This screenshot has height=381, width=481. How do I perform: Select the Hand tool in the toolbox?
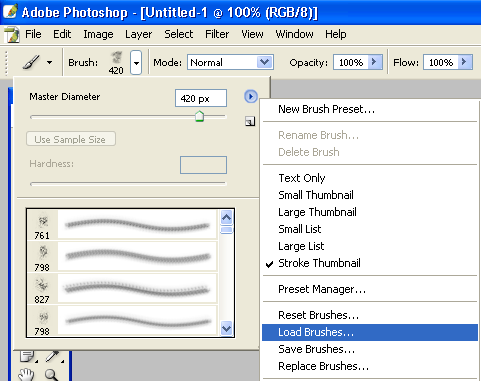tap(27, 374)
